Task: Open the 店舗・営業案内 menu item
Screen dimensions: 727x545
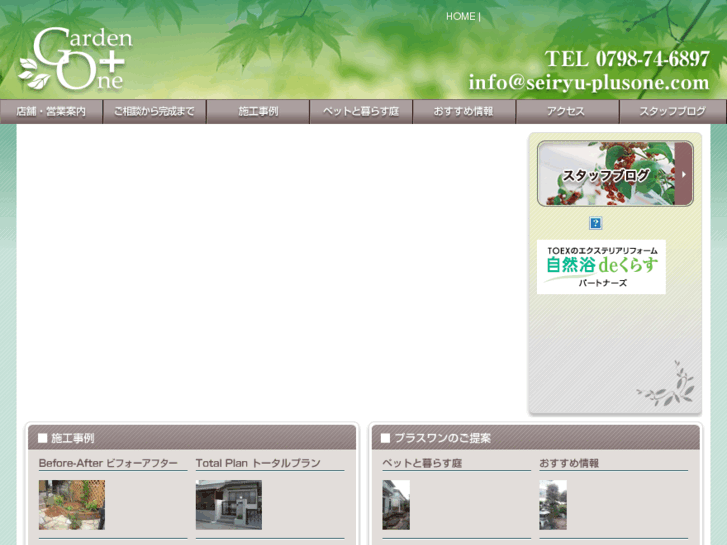Action: click(x=51, y=111)
